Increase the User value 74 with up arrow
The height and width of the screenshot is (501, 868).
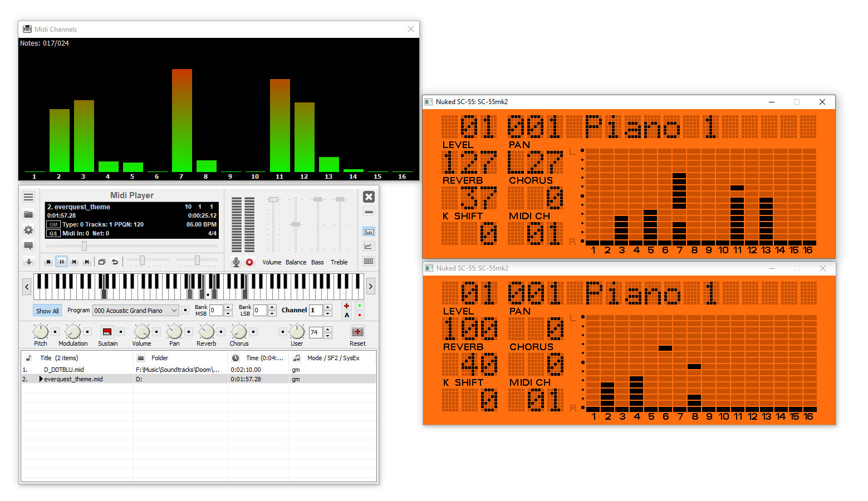click(328, 330)
